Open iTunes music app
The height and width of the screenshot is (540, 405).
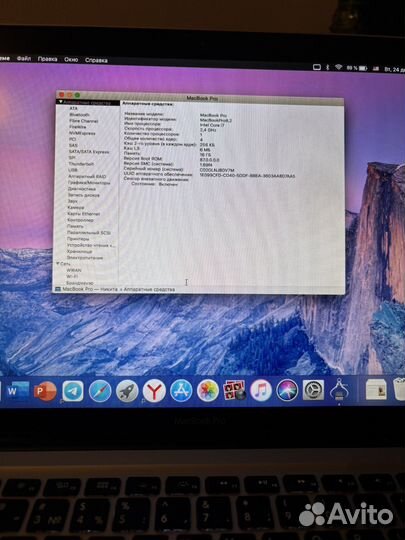[261, 390]
